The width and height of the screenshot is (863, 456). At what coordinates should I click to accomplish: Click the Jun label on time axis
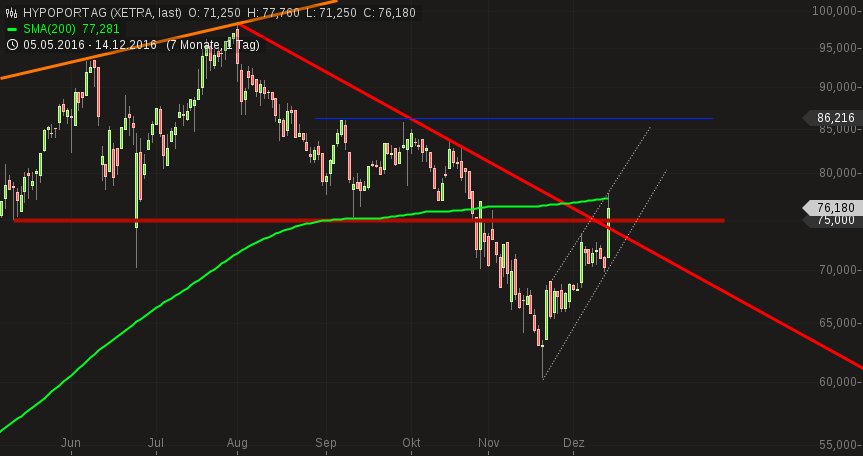click(71, 443)
